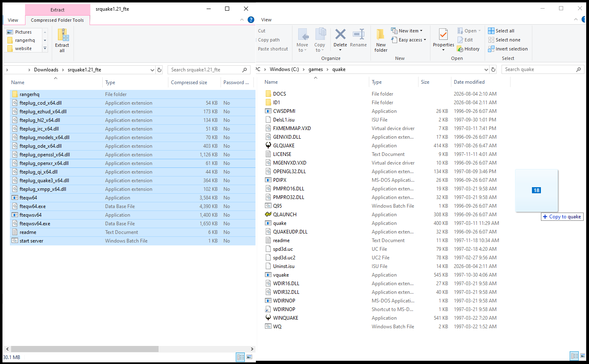Viewport: 589px width, 364px height.
Task: Open the View tab in srquake window
Action: point(13,20)
